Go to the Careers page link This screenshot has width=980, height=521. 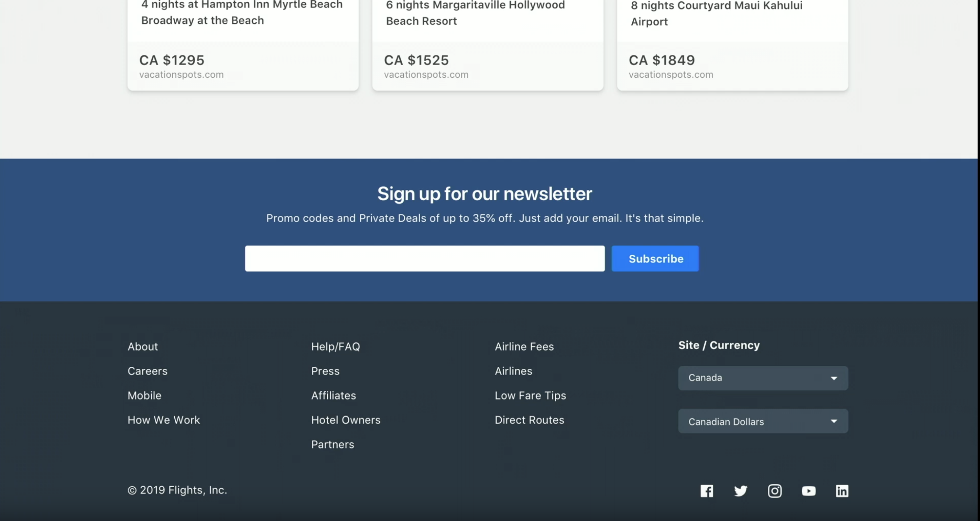click(x=148, y=371)
